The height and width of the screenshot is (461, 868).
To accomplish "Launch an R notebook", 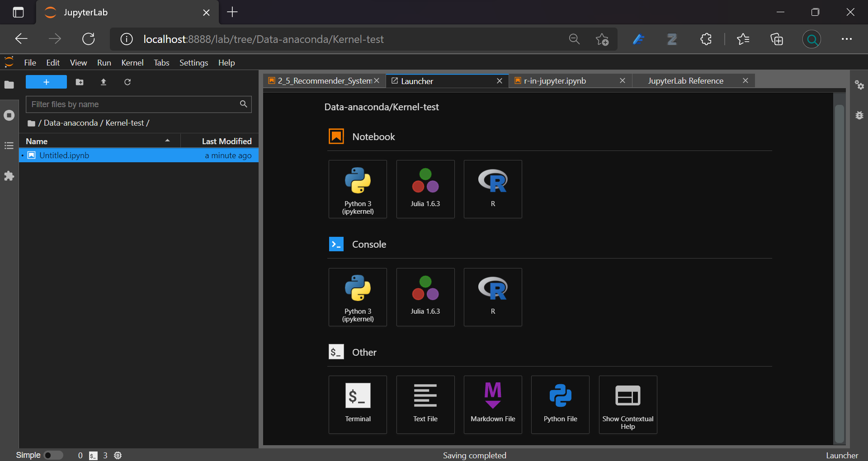I will pos(493,189).
